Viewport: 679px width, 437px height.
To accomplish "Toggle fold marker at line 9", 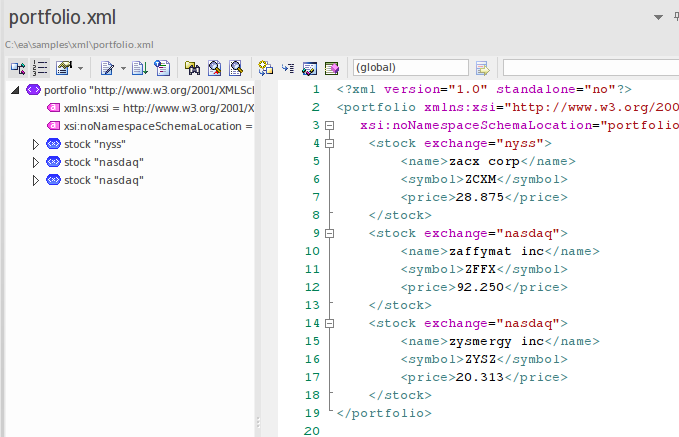I will (x=328, y=233).
